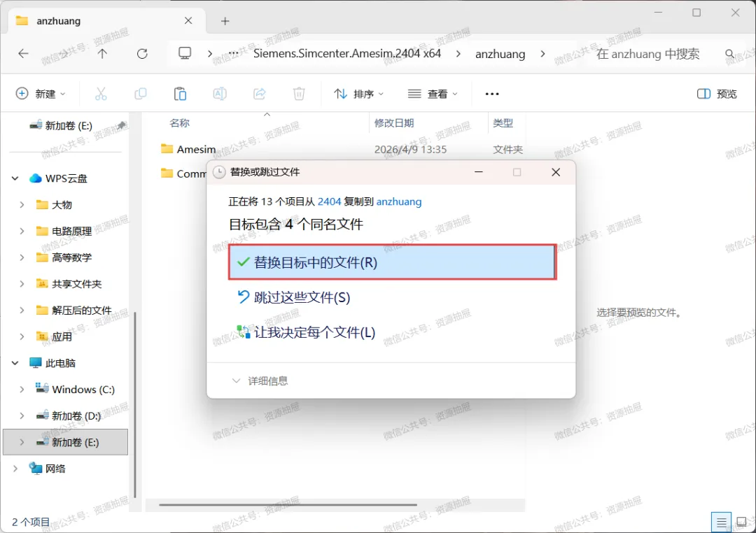This screenshot has height=533, width=756.
Task: Choose 让我决定每个文件(L)
Action: pyautogui.click(x=393, y=332)
